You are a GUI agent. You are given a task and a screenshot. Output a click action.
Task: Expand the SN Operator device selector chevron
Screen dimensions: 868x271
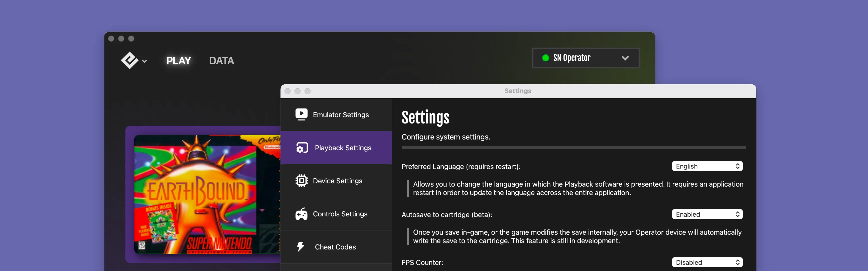(625, 58)
